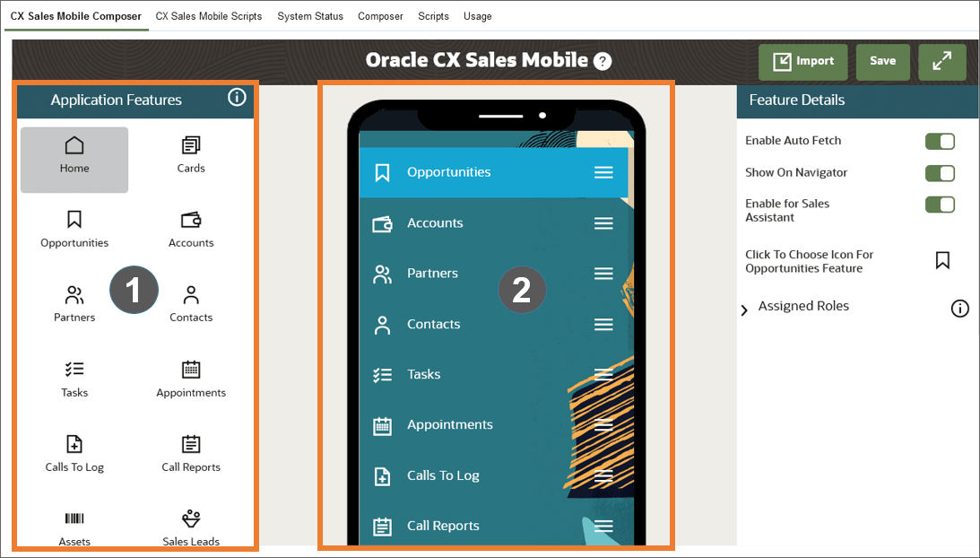Screen dimensions: 980x558
Task: Click the Opportunities row reorder handle in phone
Action: click(603, 172)
